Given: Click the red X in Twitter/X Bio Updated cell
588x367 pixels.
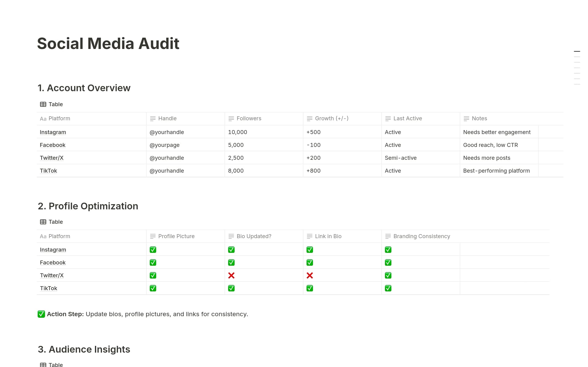Looking at the screenshot, I should click(232, 275).
